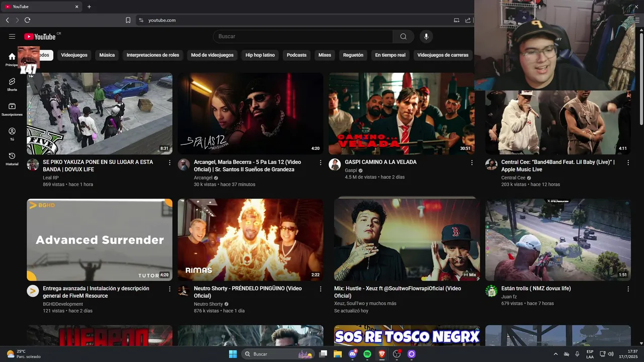Open options menu for SE PIKO YAKUZA video
The image size is (644, 362).
click(x=170, y=162)
